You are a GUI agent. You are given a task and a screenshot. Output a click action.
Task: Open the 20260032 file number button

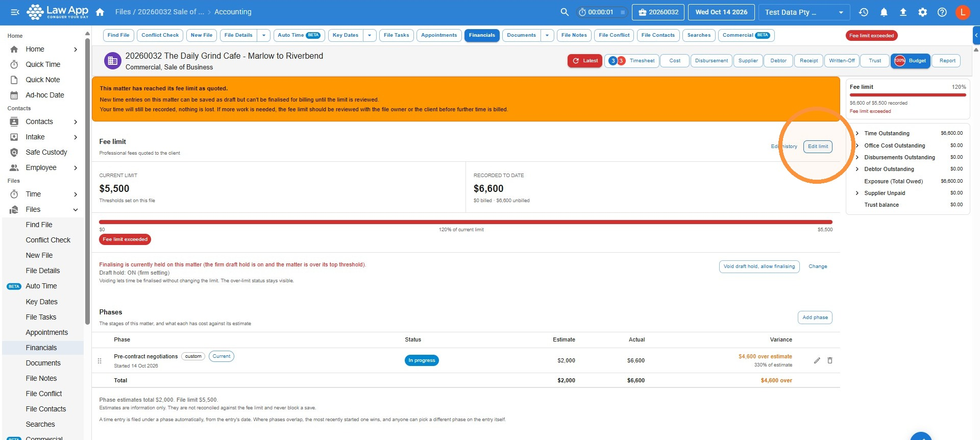[x=658, y=12]
